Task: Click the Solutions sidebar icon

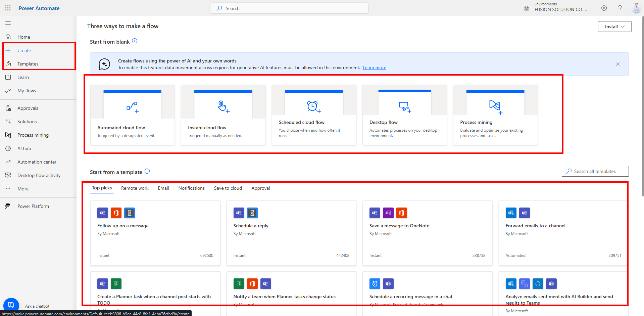Action: point(8,122)
